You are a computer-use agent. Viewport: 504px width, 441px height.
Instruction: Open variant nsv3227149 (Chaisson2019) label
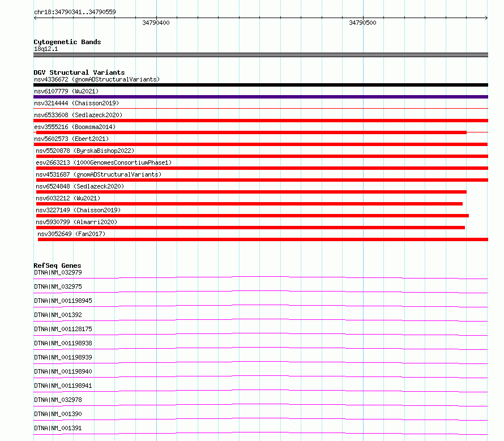coord(78,210)
